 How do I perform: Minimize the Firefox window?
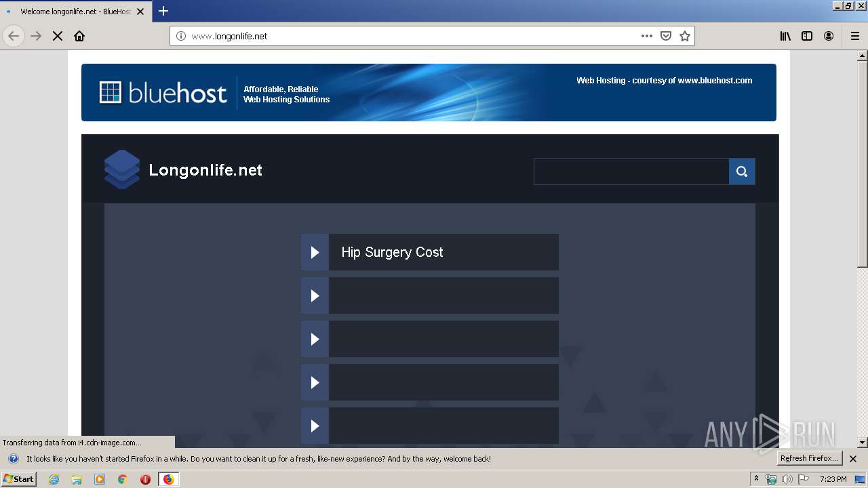(x=838, y=5)
